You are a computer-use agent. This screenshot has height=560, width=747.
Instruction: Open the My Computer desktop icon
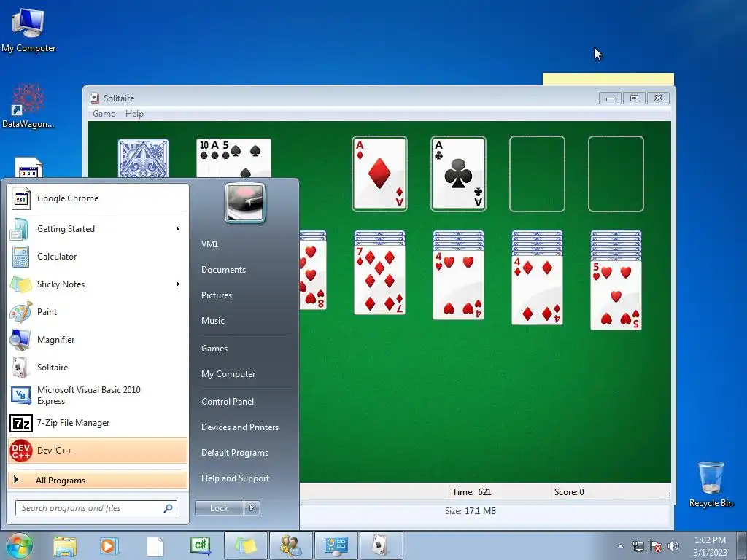click(28, 30)
